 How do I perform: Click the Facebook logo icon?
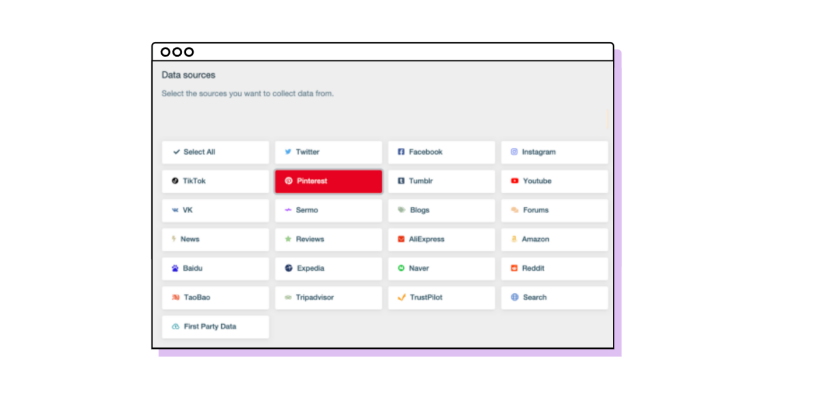click(x=401, y=152)
